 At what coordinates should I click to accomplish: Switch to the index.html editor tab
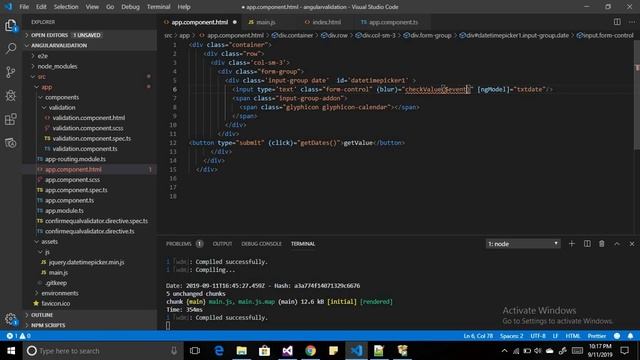click(x=327, y=22)
